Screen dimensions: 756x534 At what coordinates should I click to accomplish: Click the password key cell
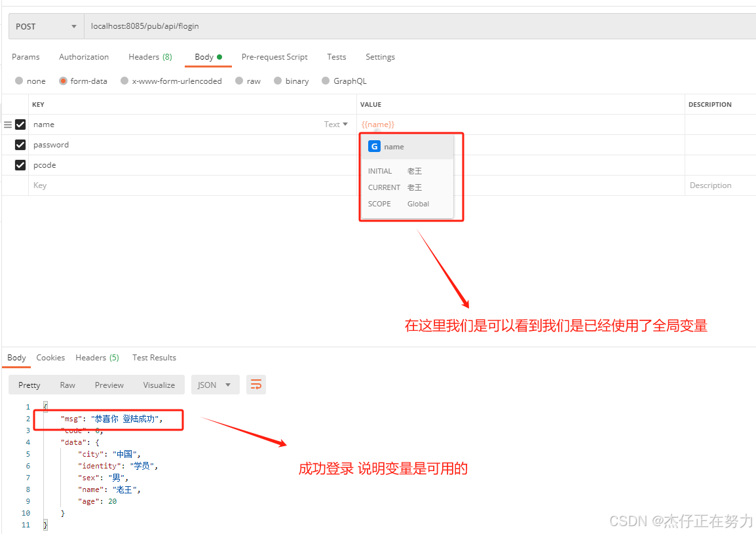(193, 145)
